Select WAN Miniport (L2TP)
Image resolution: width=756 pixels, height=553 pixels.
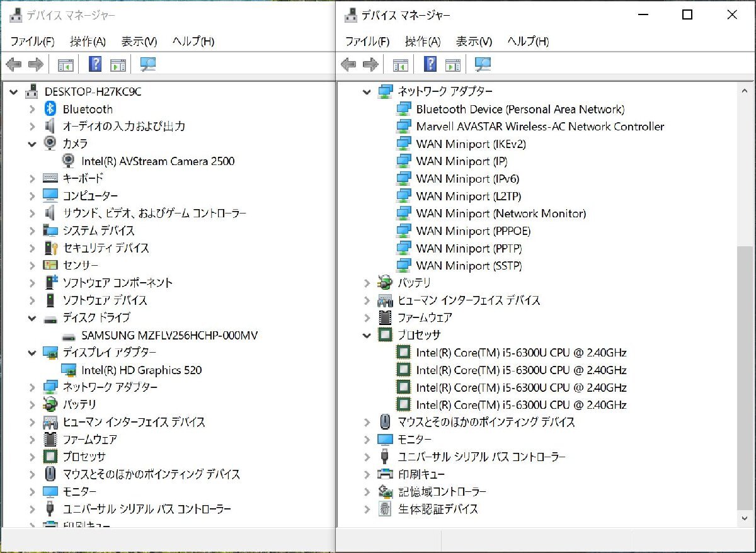[x=468, y=196]
